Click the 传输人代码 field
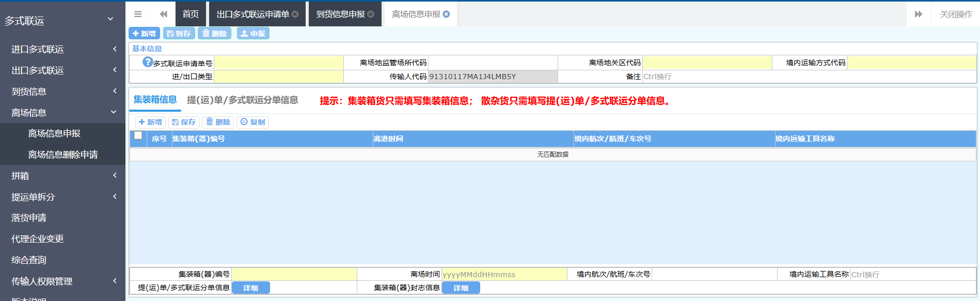 coord(493,77)
